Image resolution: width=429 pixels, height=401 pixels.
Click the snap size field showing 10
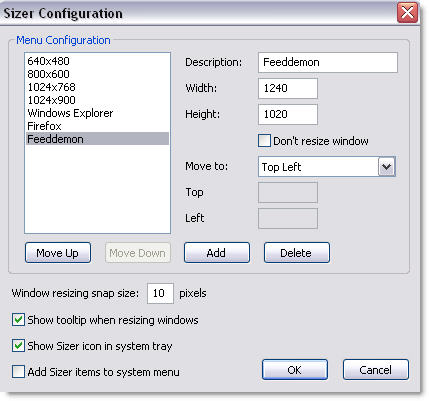pyautogui.click(x=160, y=293)
